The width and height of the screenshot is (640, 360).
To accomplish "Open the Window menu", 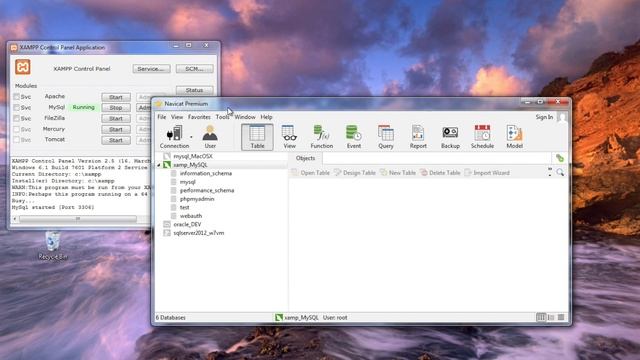I will [x=245, y=117].
